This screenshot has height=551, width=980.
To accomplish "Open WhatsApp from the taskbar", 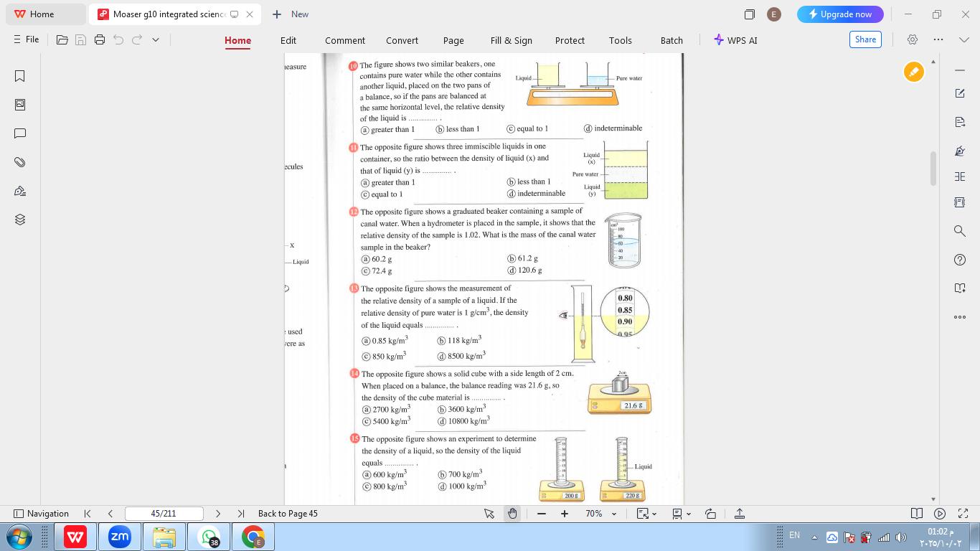I will [209, 537].
